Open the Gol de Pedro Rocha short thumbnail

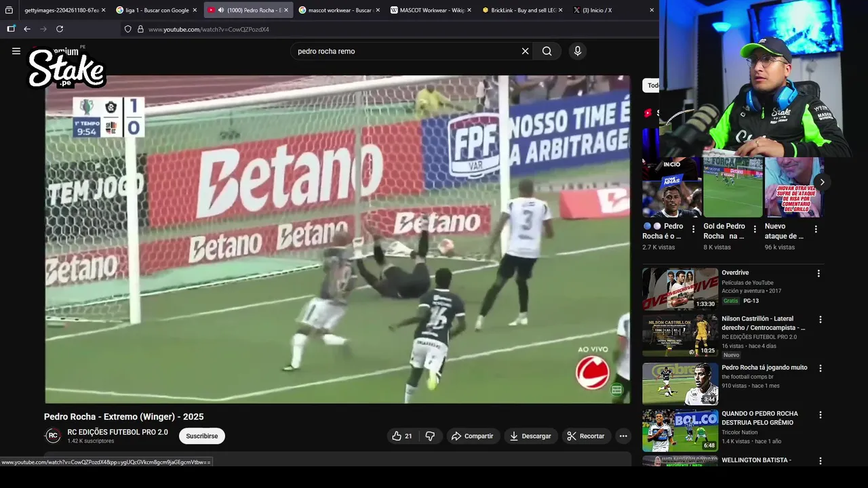(x=733, y=187)
